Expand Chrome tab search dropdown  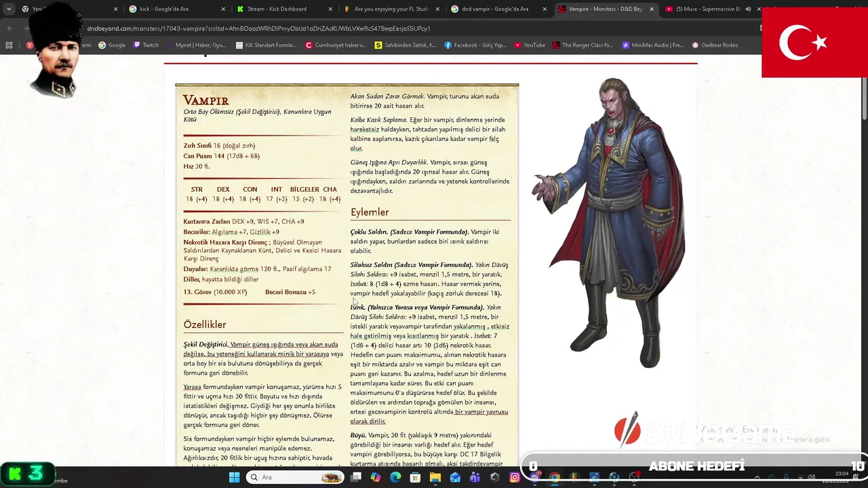9,9
